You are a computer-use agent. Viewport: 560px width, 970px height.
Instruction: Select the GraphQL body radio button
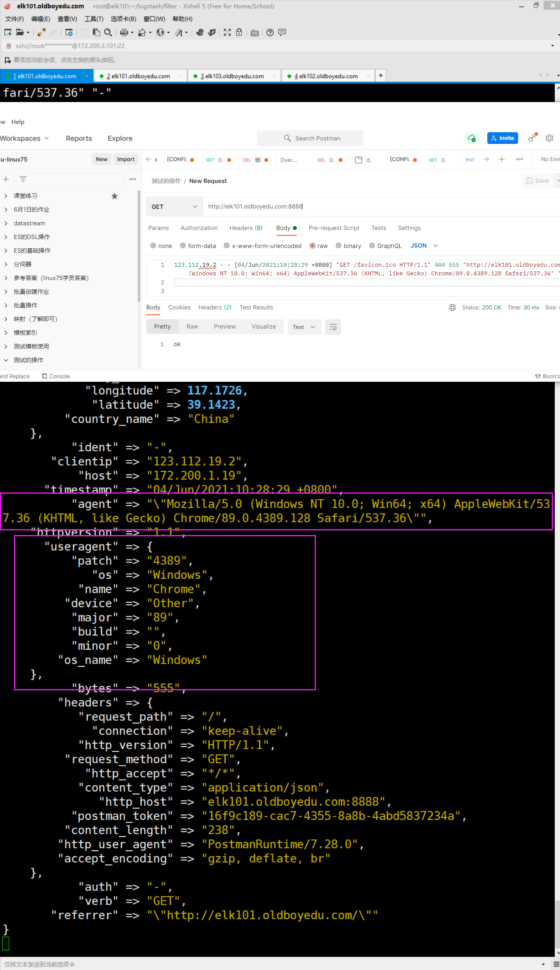(x=372, y=246)
